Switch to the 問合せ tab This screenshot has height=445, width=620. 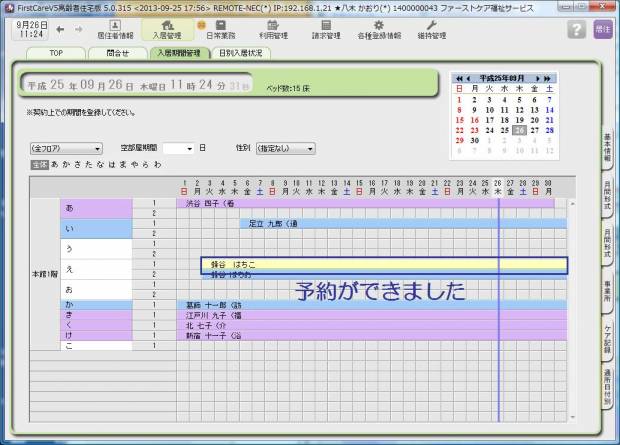coord(117,53)
